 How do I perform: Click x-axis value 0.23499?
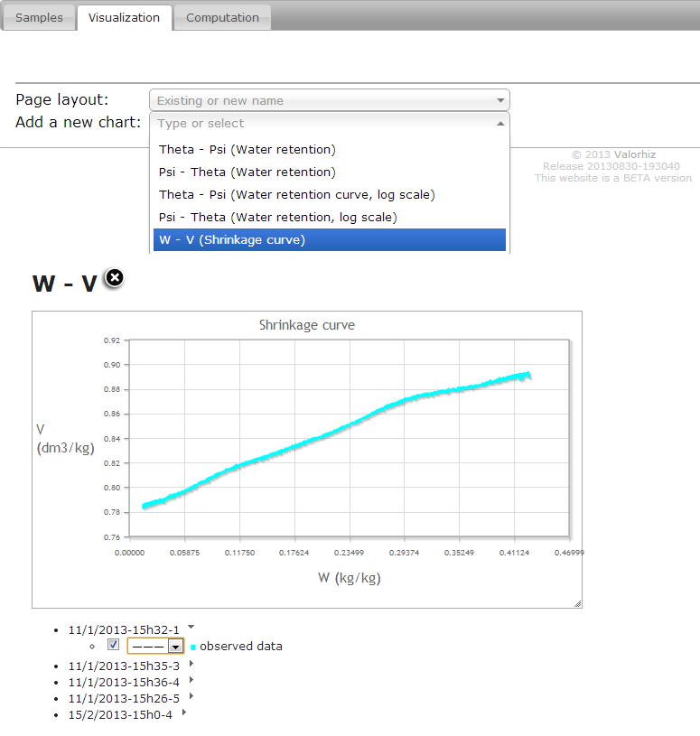[x=349, y=553]
